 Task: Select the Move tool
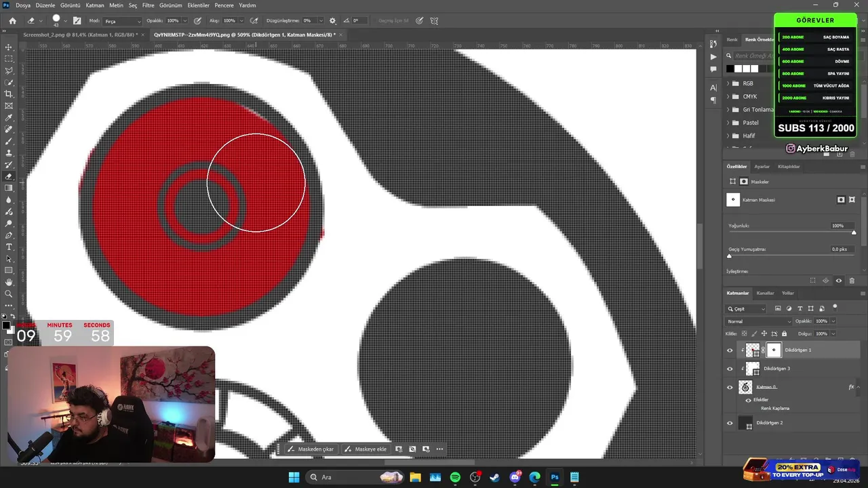(9, 47)
